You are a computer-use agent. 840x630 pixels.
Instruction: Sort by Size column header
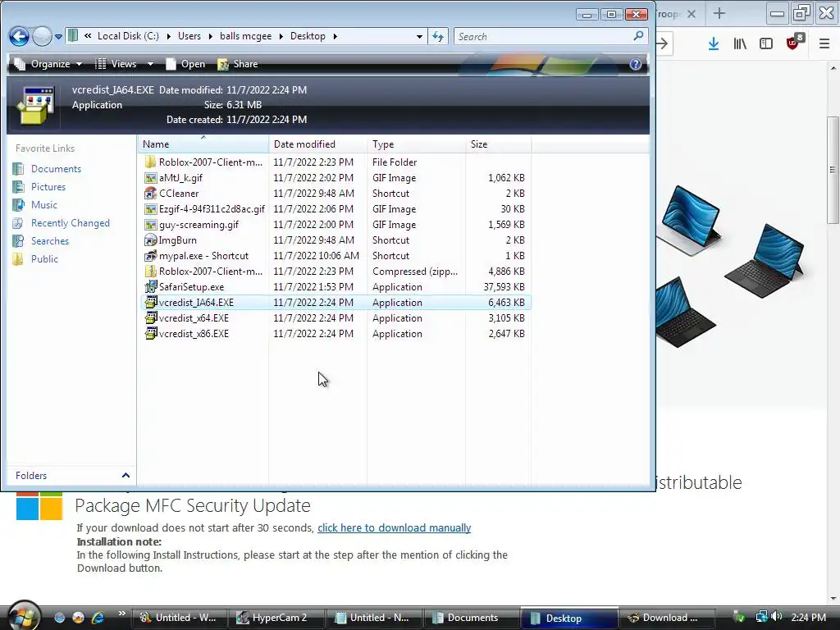498,144
